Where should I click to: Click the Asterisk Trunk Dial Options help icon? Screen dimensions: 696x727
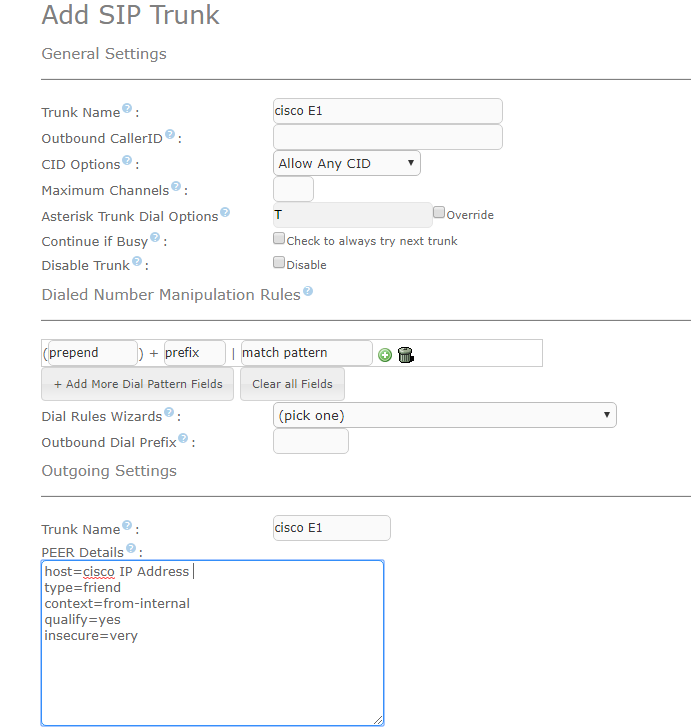tap(225, 213)
